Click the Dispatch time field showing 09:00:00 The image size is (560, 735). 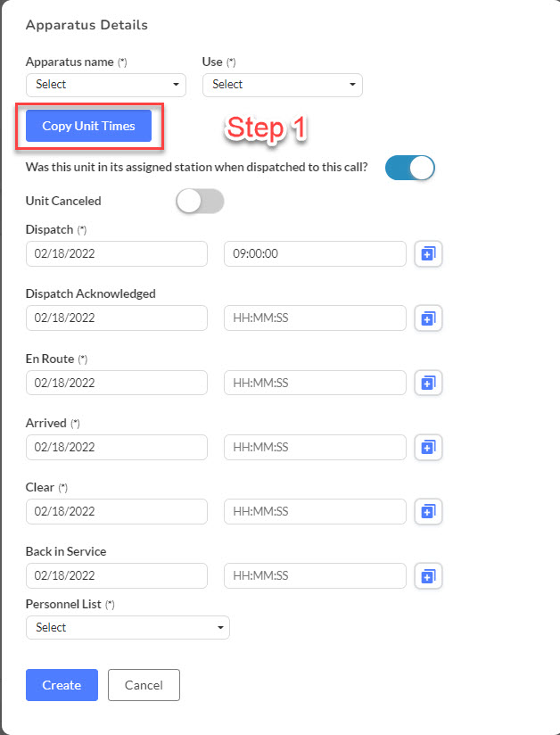point(315,253)
